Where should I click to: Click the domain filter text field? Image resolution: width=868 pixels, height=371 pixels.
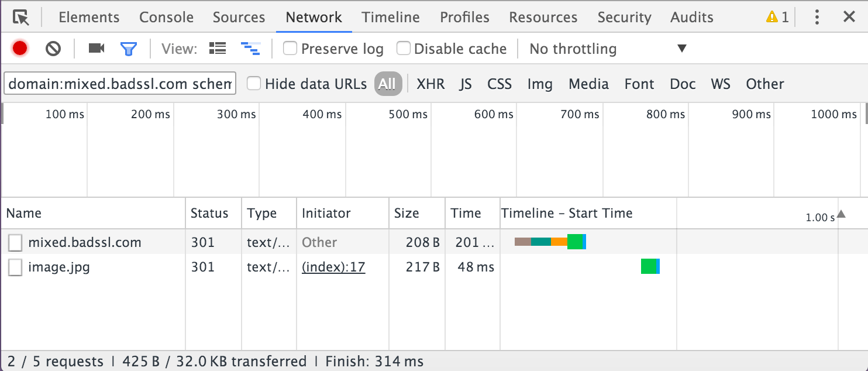(x=120, y=84)
